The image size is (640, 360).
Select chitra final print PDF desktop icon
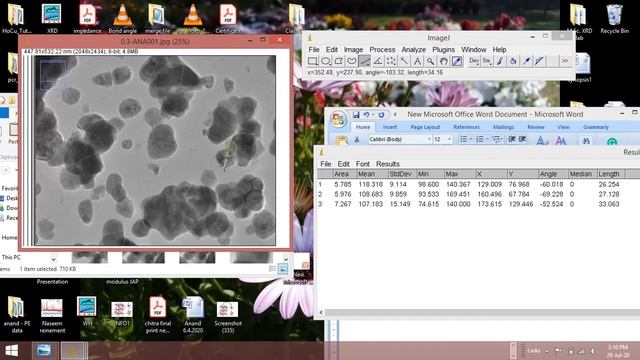coord(158,315)
